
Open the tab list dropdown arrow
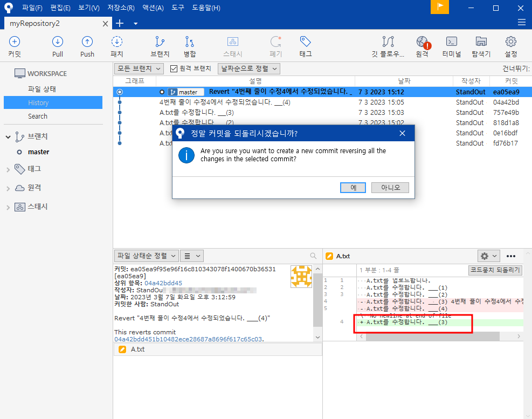click(136, 23)
